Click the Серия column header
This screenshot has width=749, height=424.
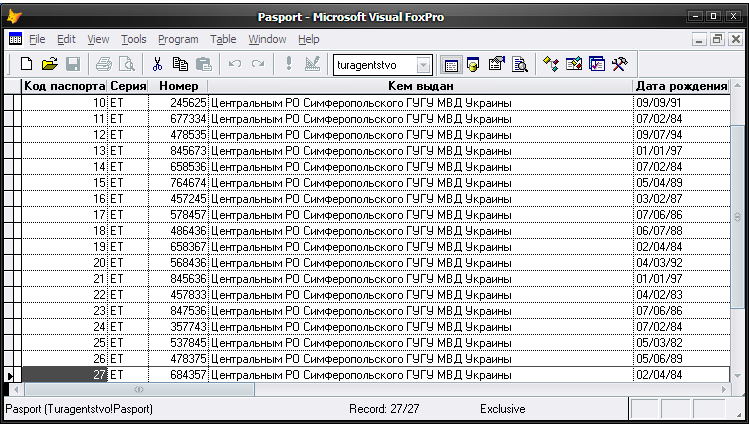(128, 86)
